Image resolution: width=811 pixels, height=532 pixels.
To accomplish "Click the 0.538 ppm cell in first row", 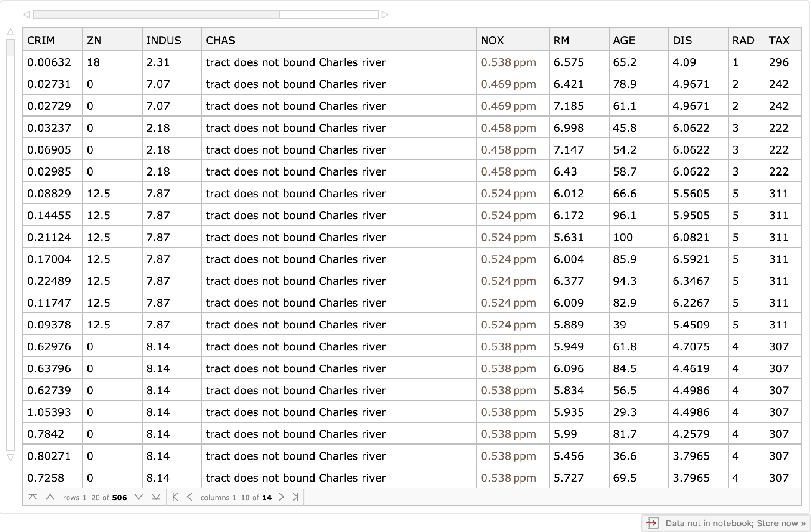I will pyautogui.click(x=508, y=62).
